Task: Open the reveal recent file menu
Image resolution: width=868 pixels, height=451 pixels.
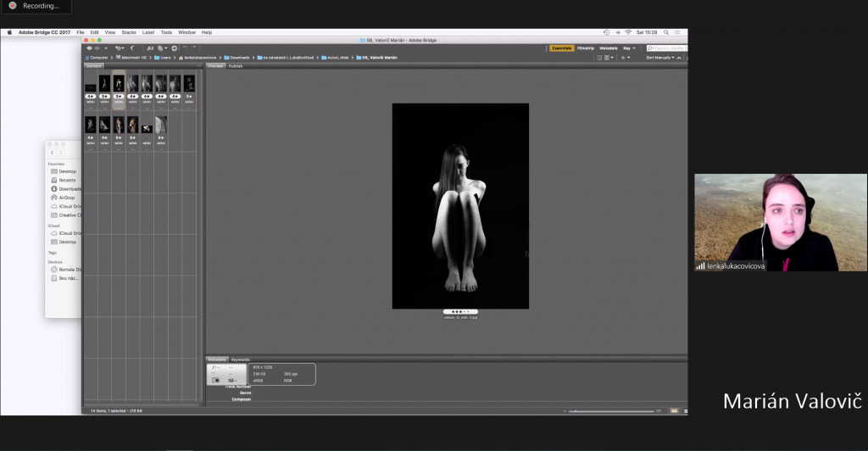Action: [119, 48]
